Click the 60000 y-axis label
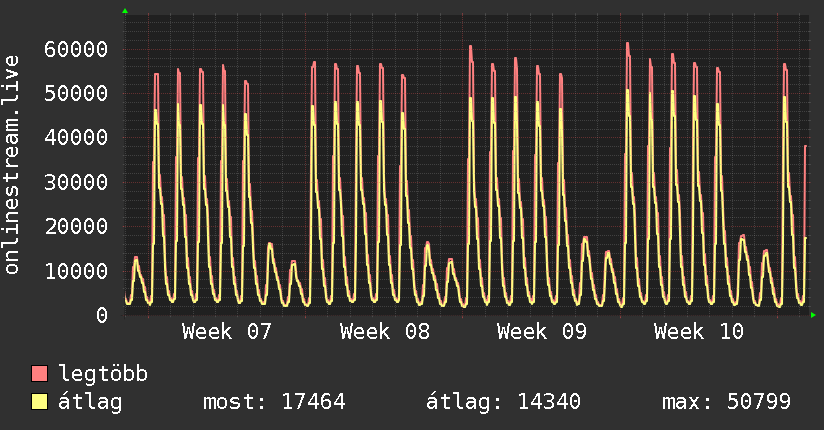824x430 pixels. tap(76, 49)
